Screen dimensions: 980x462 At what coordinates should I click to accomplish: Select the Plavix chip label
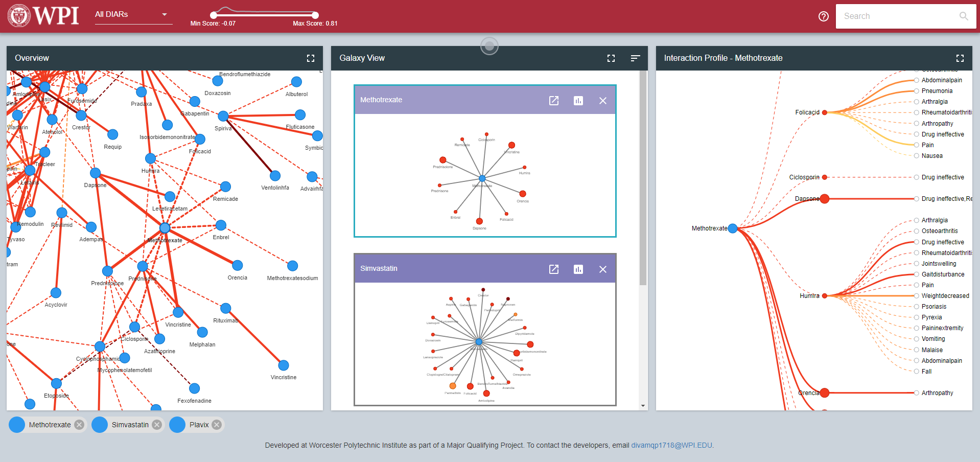pos(199,425)
